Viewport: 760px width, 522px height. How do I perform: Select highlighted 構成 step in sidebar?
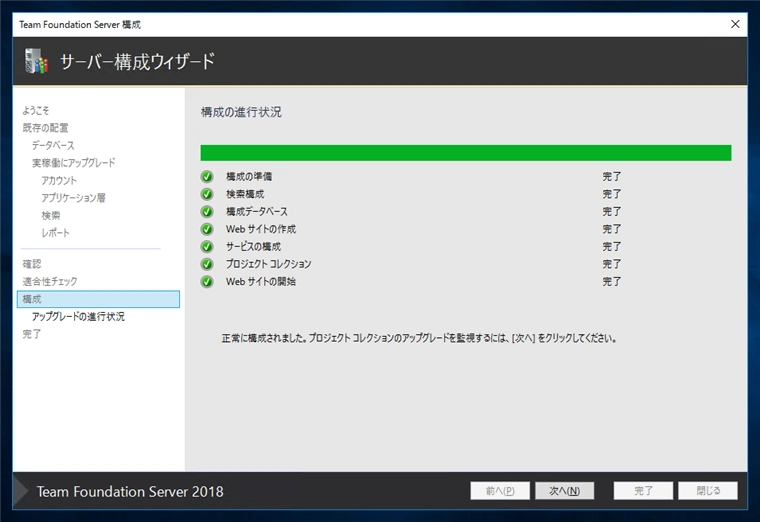point(98,299)
